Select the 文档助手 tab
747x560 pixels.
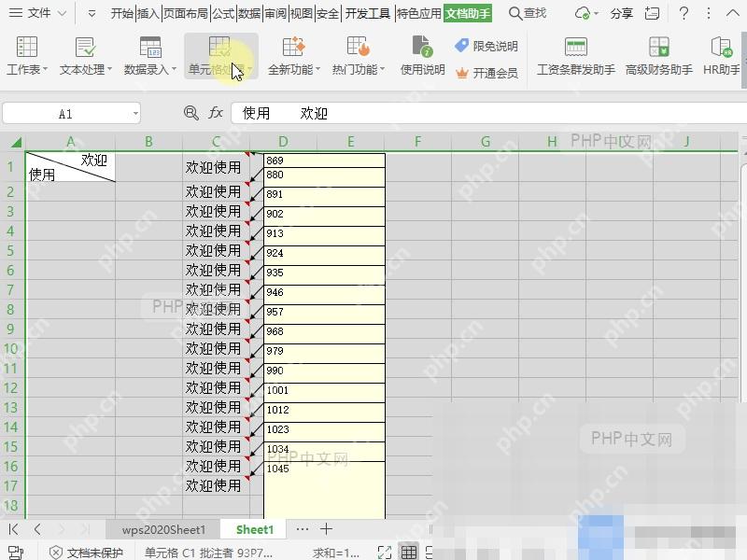point(468,13)
